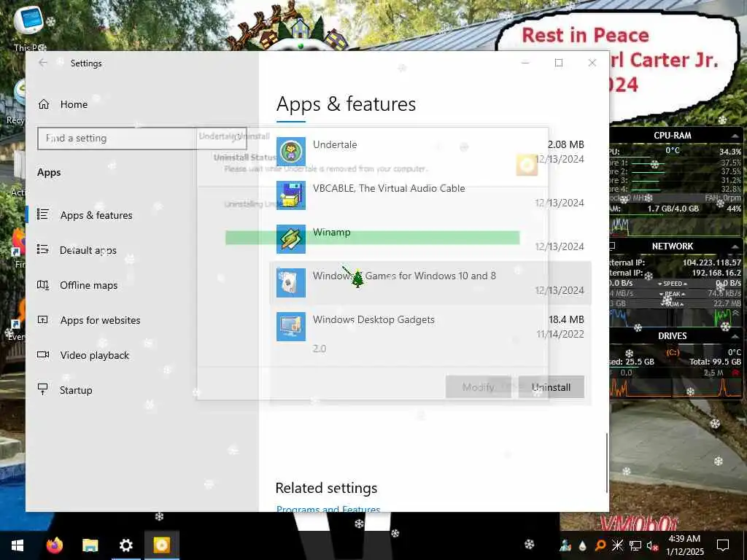Click the orange magnifier tray icon
747x560 pixels.
click(x=600, y=545)
